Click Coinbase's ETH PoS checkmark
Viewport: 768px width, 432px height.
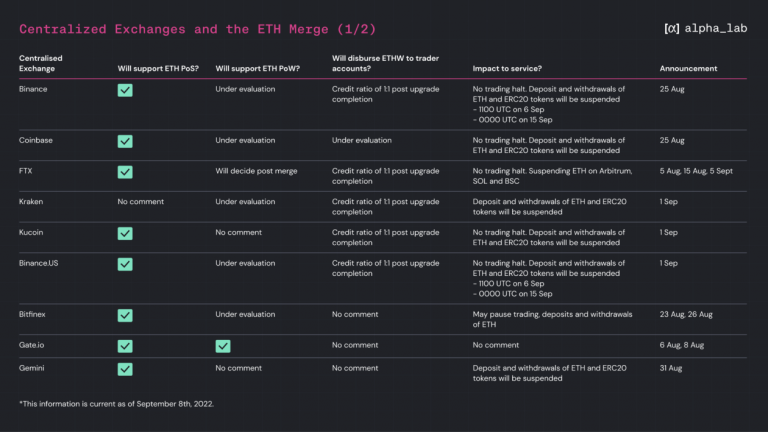tap(125, 141)
